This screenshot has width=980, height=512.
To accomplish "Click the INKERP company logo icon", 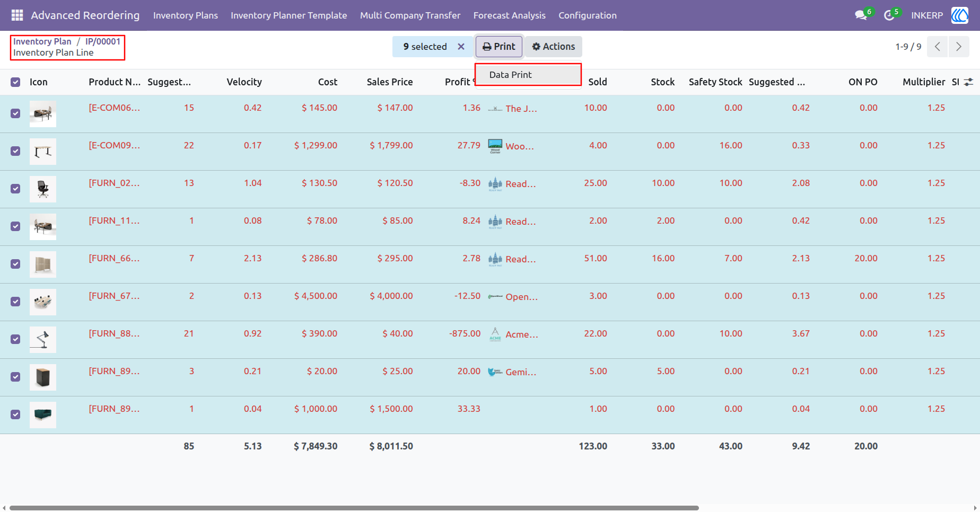I will coord(960,15).
